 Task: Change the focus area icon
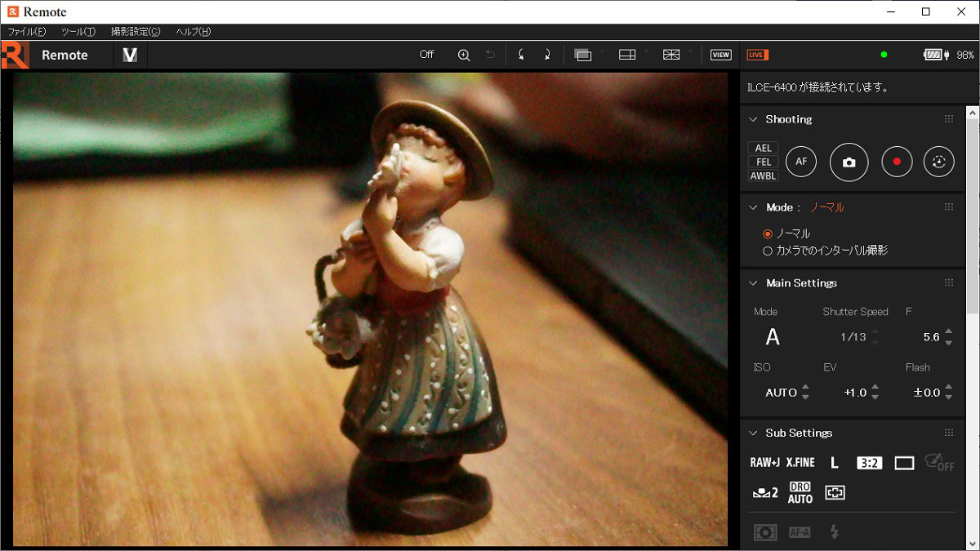835,493
